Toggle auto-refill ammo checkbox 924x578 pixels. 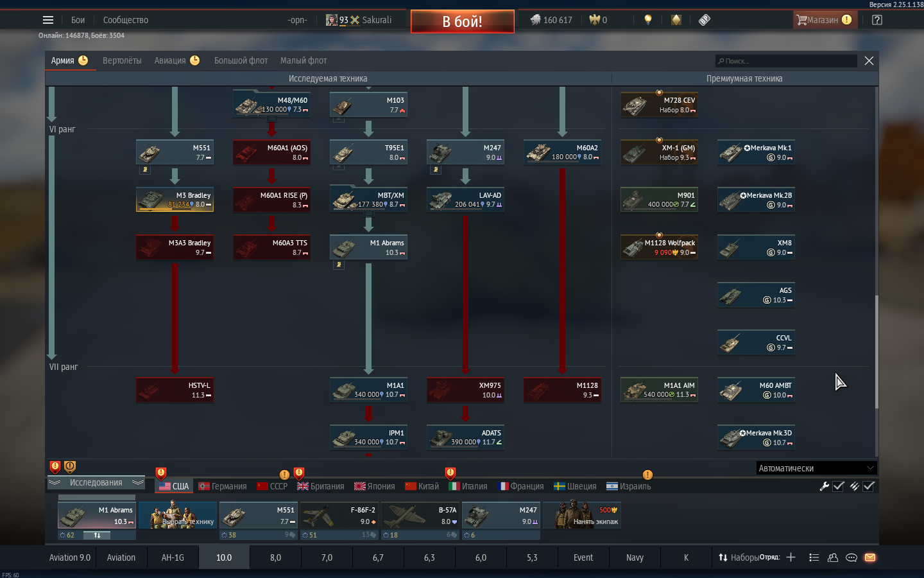tap(869, 486)
